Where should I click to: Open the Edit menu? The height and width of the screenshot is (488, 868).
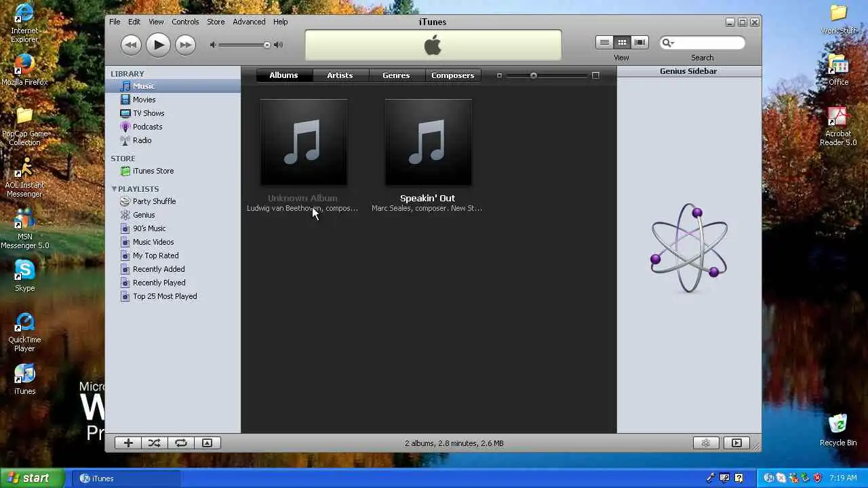click(x=134, y=22)
